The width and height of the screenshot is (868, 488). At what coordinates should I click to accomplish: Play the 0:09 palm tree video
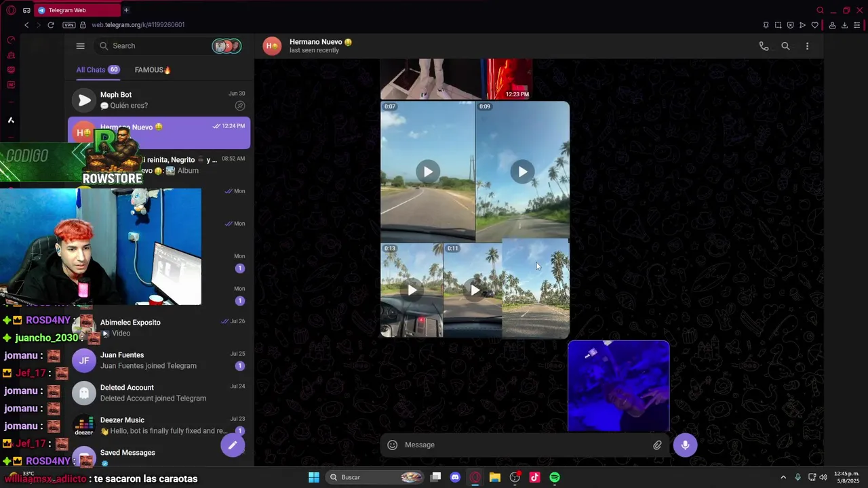[522, 171]
